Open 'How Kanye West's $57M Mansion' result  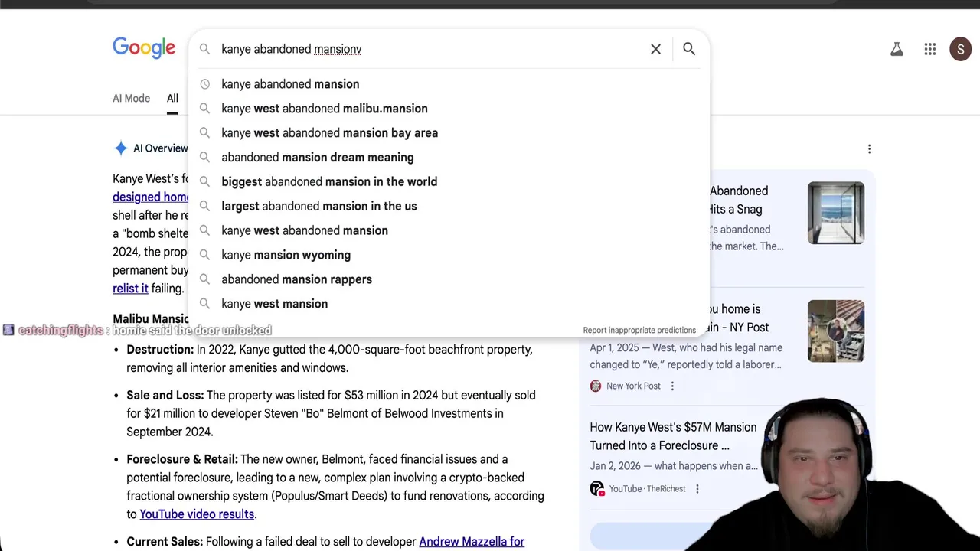click(x=673, y=436)
